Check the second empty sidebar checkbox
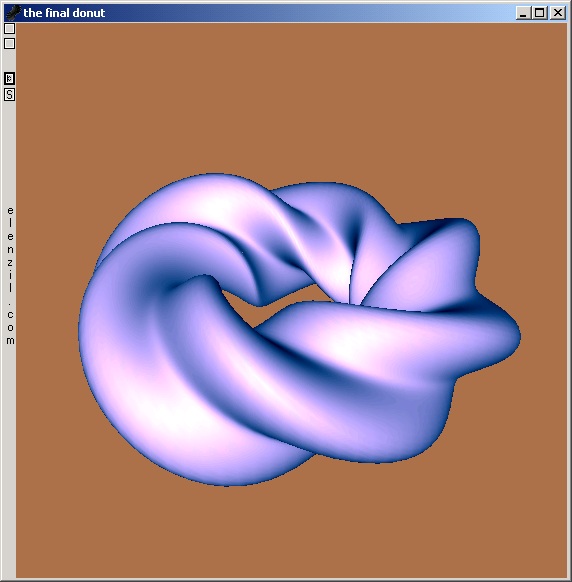 tap(9, 43)
